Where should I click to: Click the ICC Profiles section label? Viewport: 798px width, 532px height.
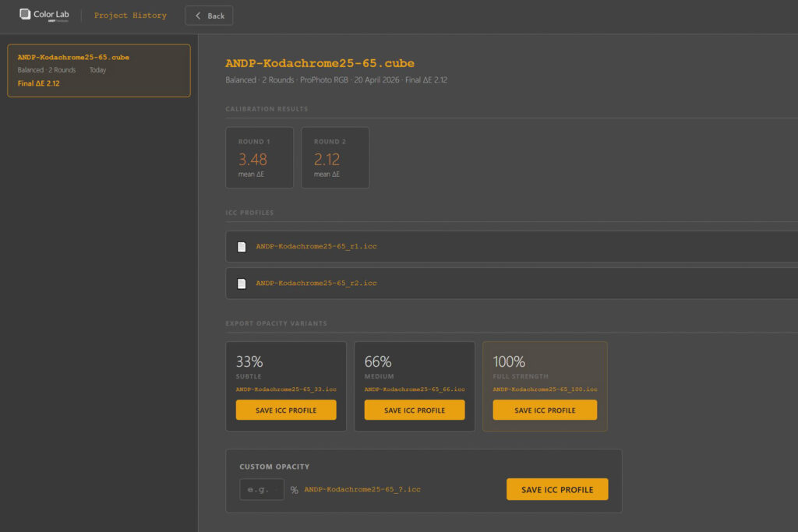(x=249, y=213)
